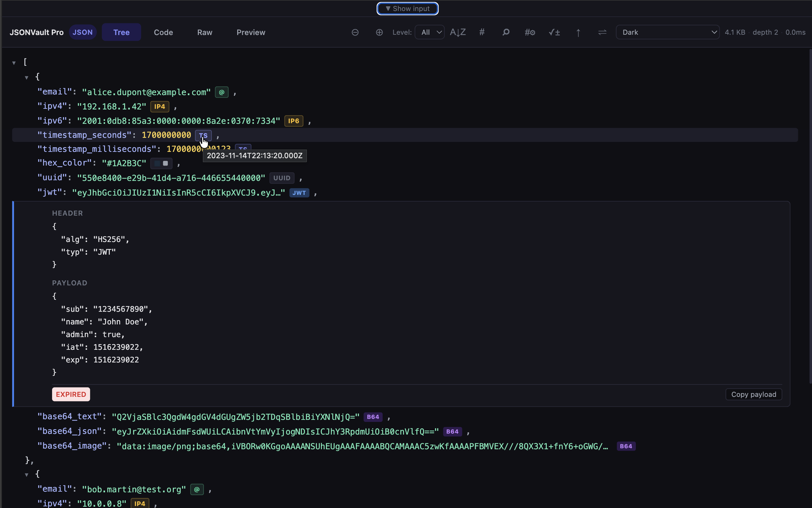This screenshot has height=508, width=812.
Task: Open the Level dropdown set to All
Action: tap(429, 32)
